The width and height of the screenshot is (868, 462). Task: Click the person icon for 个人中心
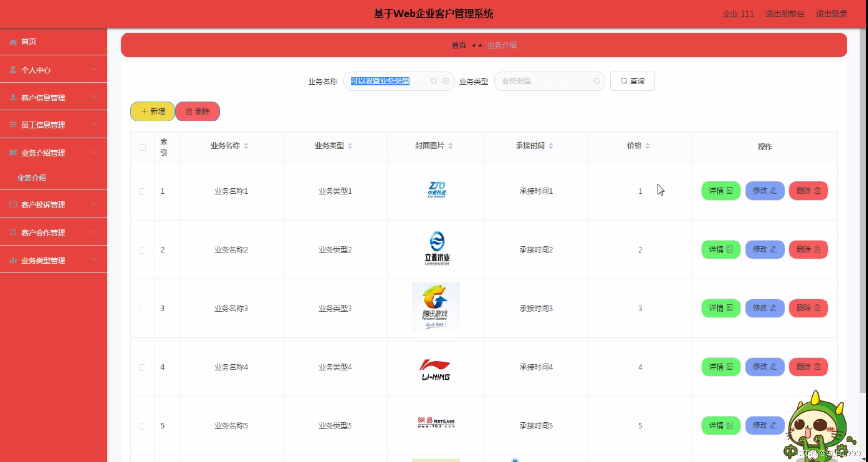(x=12, y=69)
